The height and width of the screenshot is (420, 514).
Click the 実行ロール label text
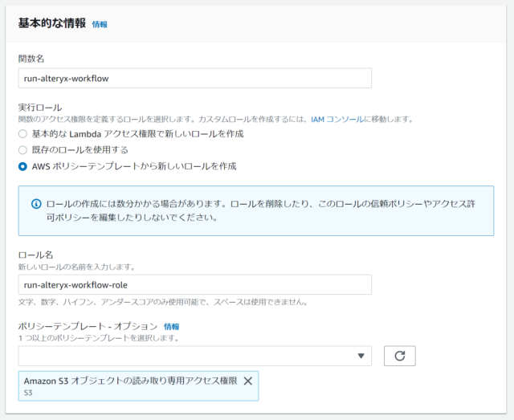pyautogui.click(x=40, y=108)
